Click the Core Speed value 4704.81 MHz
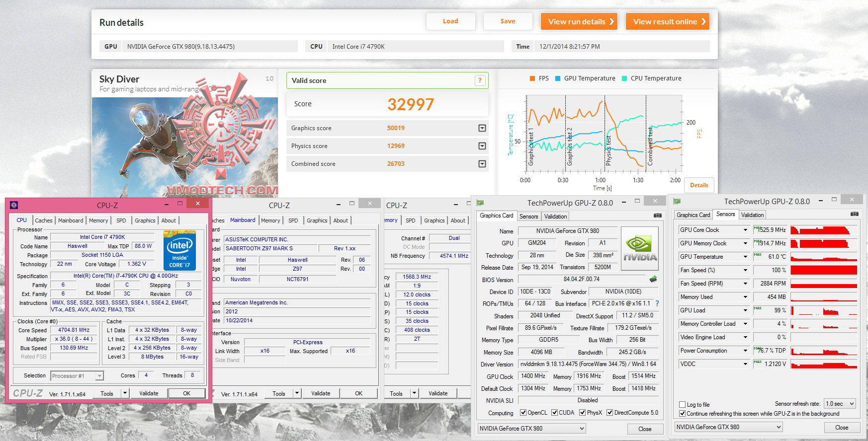 pyautogui.click(x=74, y=330)
